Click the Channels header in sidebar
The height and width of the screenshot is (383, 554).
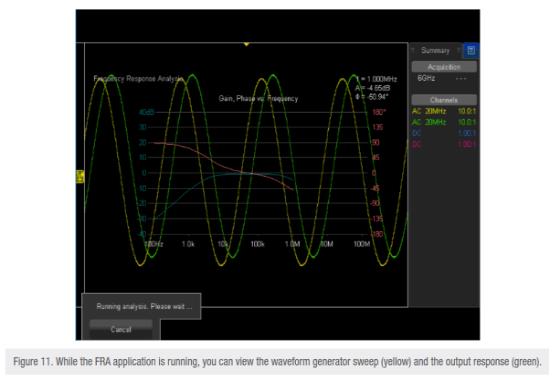pos(444,100)
